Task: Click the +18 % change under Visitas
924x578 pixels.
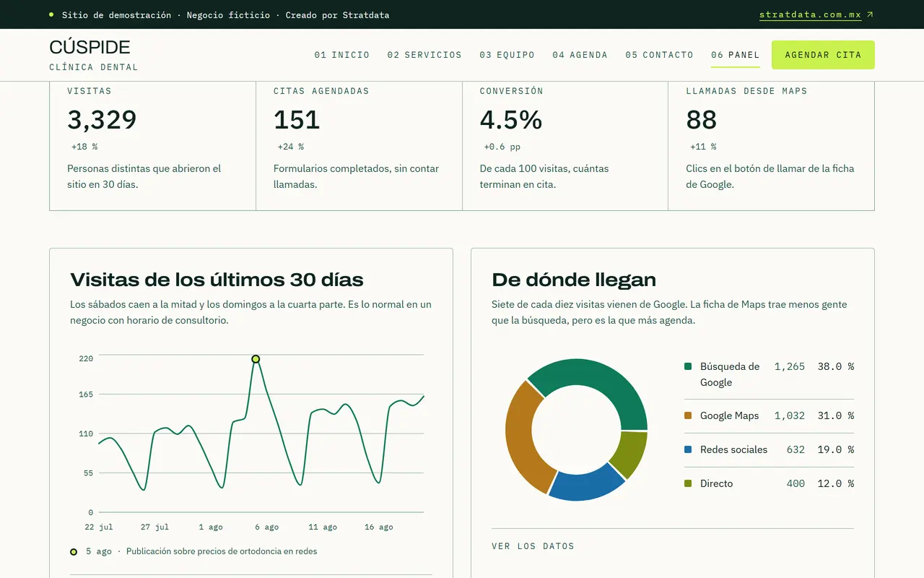Action: [84, 147]
